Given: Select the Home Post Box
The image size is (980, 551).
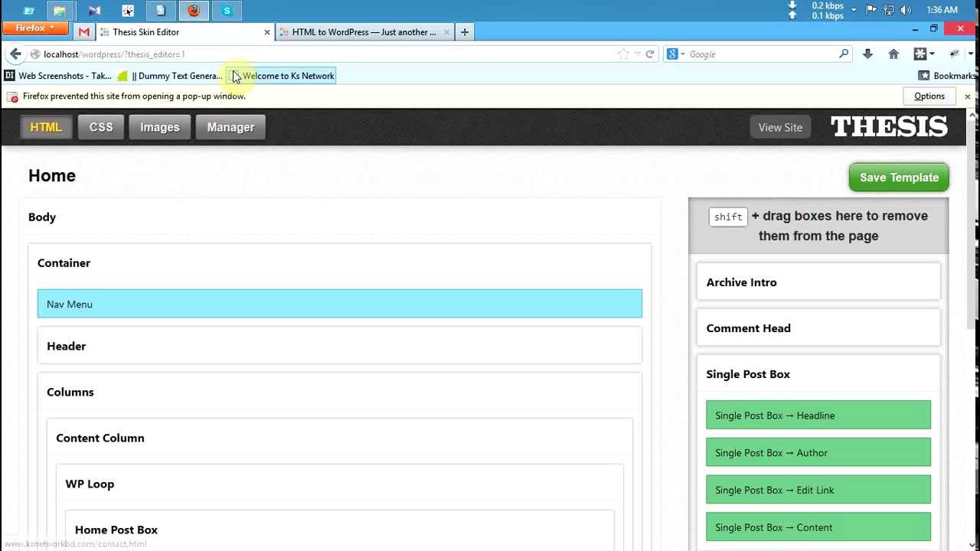Looking at the screenshot, I should tap(116, 530).
